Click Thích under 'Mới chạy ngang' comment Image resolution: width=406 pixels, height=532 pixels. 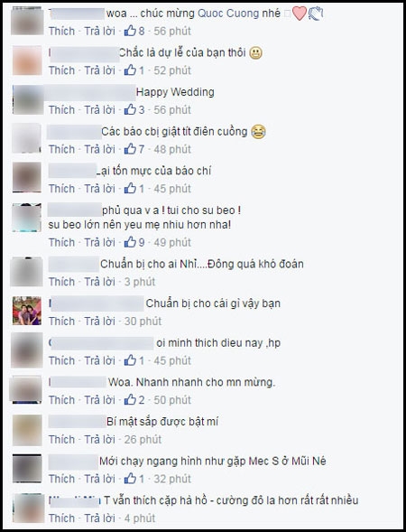click(x=61, y=479)
